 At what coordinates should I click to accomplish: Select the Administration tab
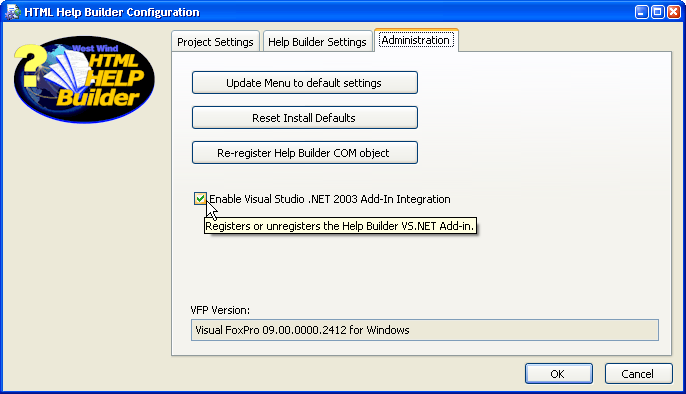416,40
